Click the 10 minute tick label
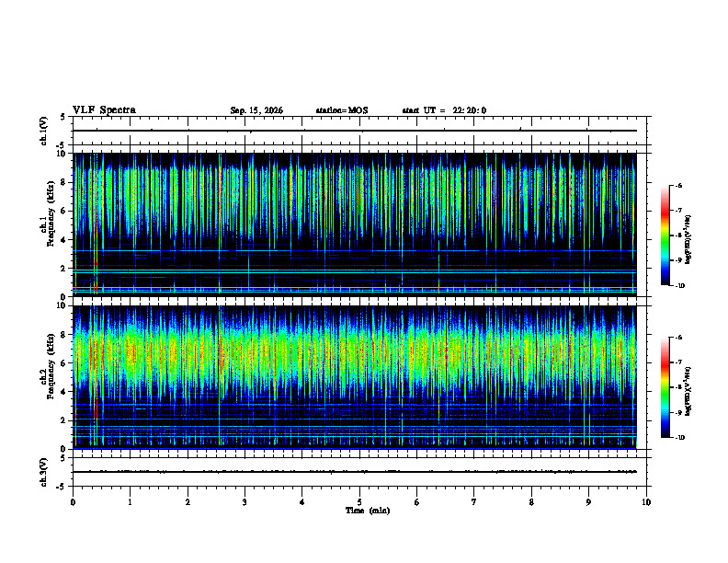This screenshot has width=728, height=563. pyautogui.click(x=646, y=502)
